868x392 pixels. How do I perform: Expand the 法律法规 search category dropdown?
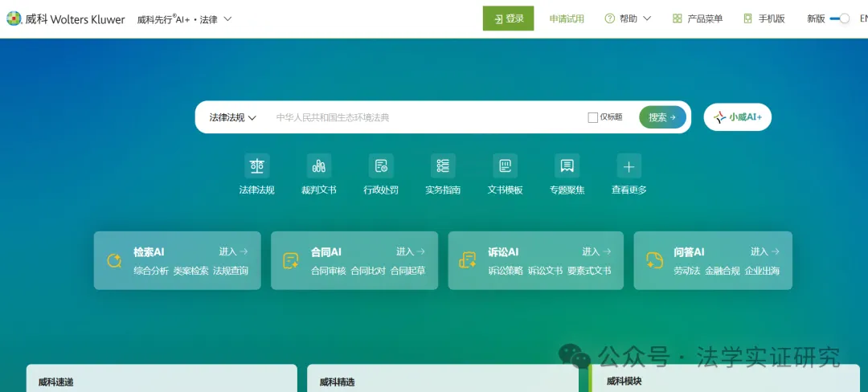point(232,117)
